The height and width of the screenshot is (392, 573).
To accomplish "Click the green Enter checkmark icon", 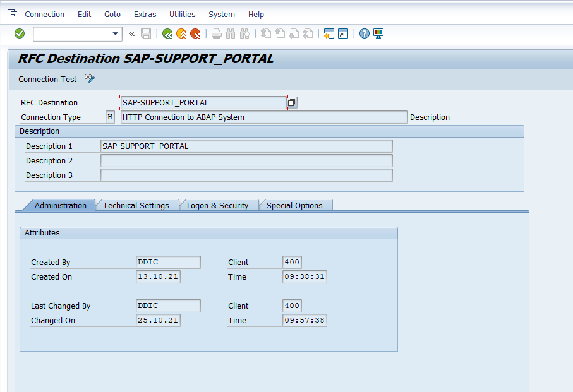I will tap(20, 33).
